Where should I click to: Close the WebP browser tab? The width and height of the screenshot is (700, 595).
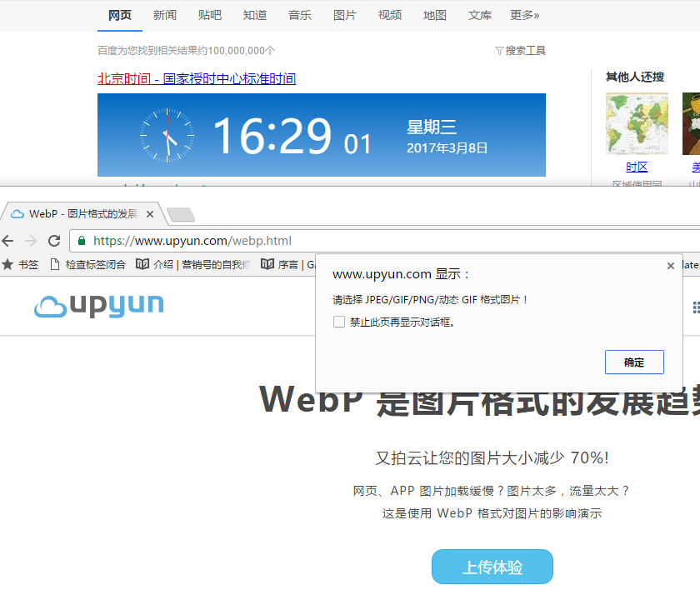[150, 214]
